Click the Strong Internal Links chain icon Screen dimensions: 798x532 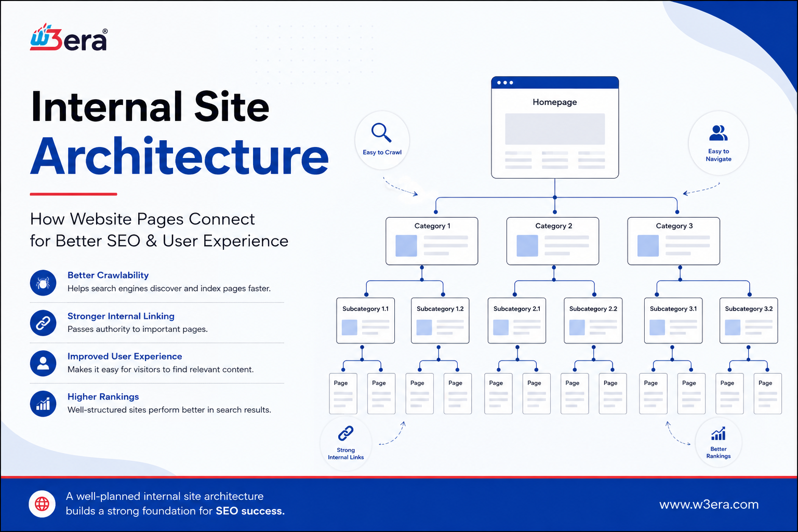[345, 433]
